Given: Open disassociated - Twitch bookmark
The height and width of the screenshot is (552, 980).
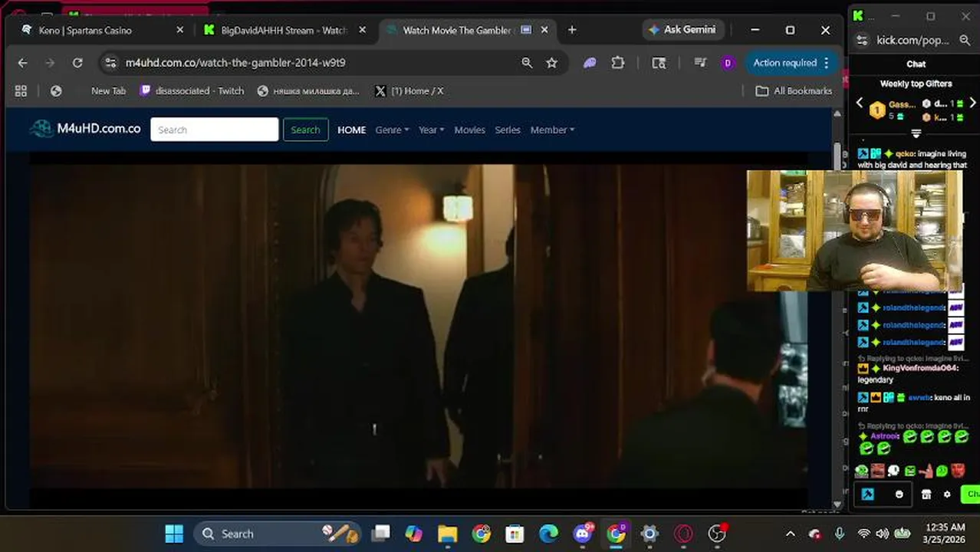Looking at the screenshot, I should pyautogui.click(x=192, y=90).
